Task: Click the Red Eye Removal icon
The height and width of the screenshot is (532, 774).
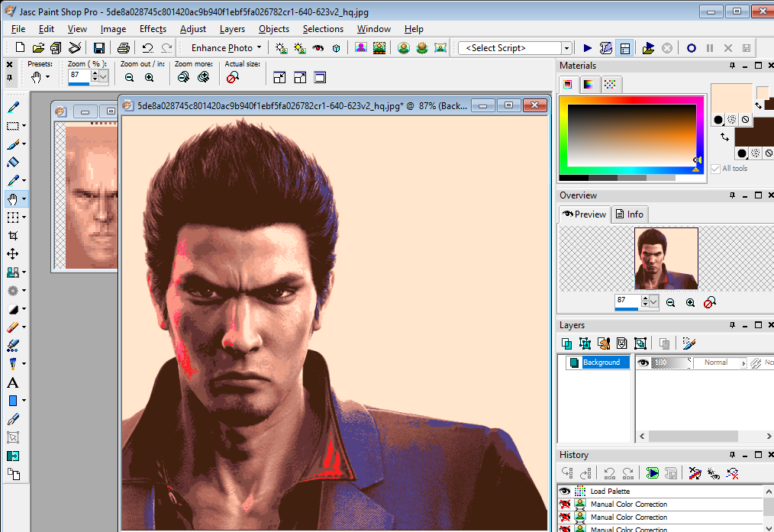Action: 318,48
